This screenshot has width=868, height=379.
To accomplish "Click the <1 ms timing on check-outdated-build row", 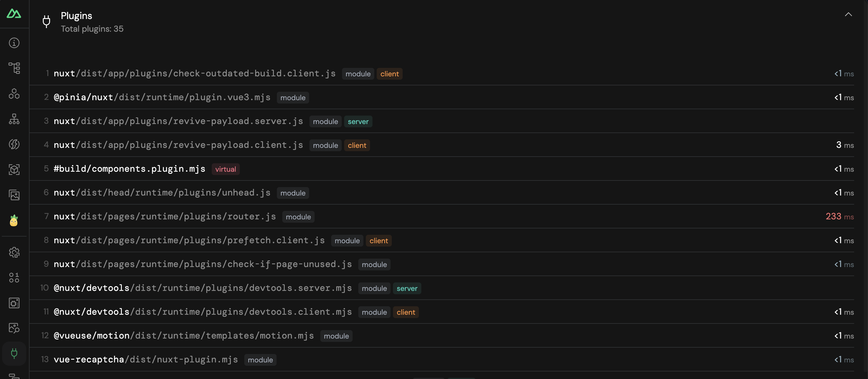I will (x=844, y=74).
